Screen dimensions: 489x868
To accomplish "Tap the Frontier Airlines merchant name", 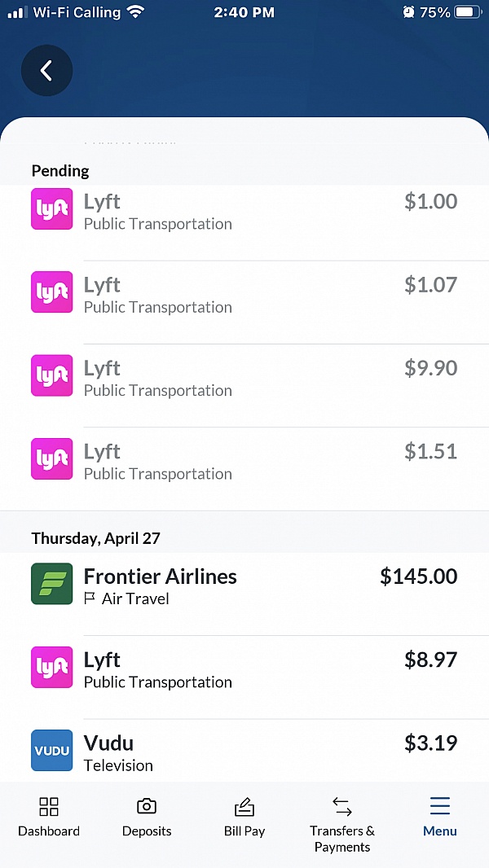I will 161,576.
